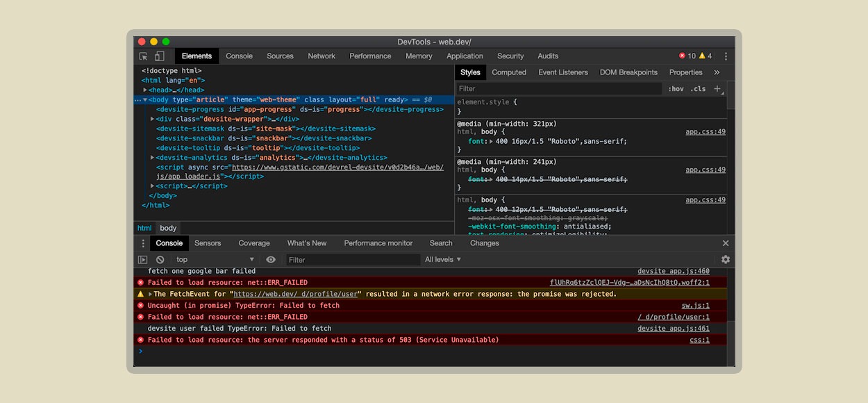The height and width of the screenshot is (403, 868).
Task: Open _d/profile/user:1 source link
Action: point(674,317)
